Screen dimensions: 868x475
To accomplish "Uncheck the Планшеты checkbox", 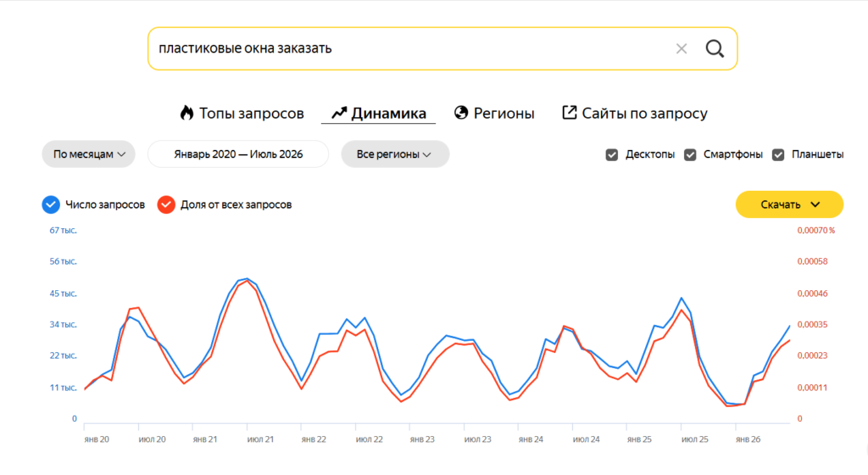I will [x=778, y=154].
